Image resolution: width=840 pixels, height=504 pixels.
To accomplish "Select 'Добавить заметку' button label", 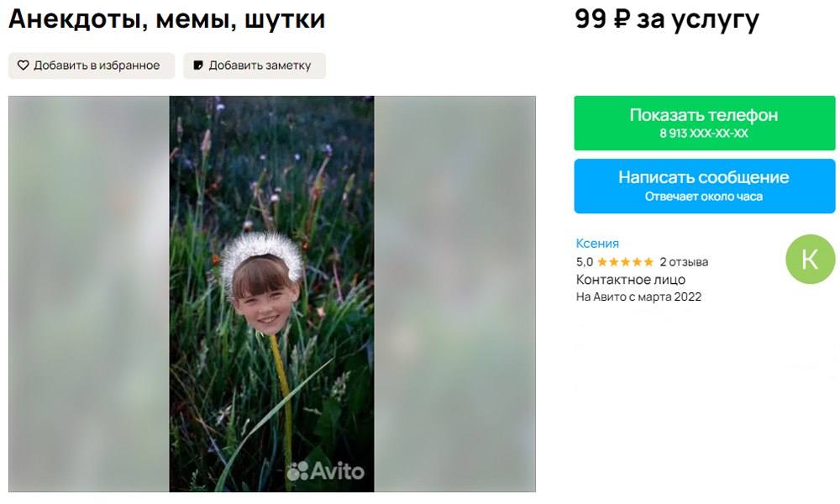I will [x=260, y=66].
